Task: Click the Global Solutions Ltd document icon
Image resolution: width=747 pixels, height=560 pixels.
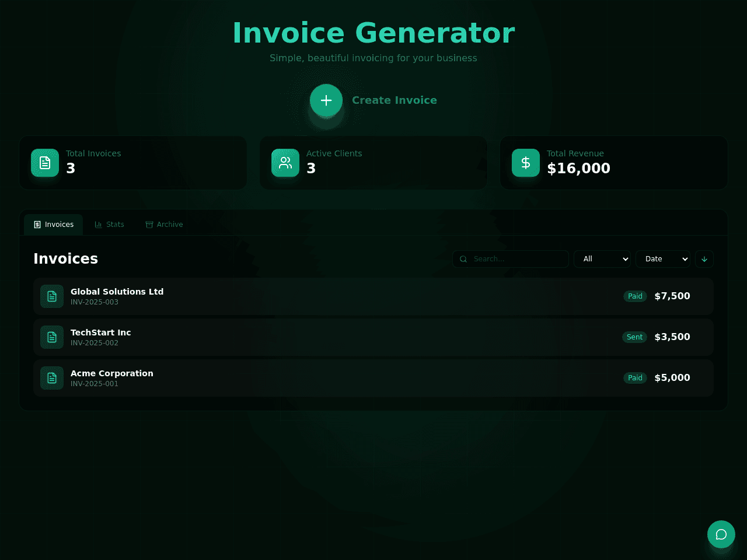Action: click(52, 296)
